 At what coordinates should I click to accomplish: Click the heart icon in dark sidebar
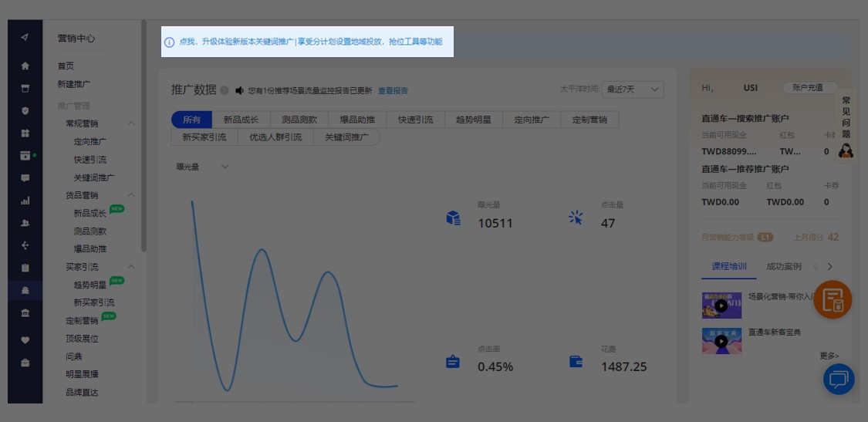pyautogui.click(x=25, y=339)
